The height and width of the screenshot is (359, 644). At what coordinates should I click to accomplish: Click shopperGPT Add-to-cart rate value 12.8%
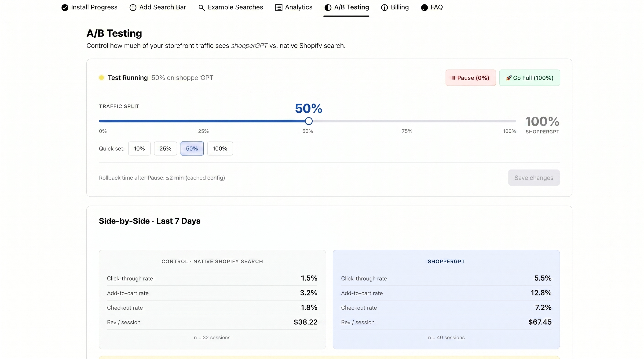(541, 293)
